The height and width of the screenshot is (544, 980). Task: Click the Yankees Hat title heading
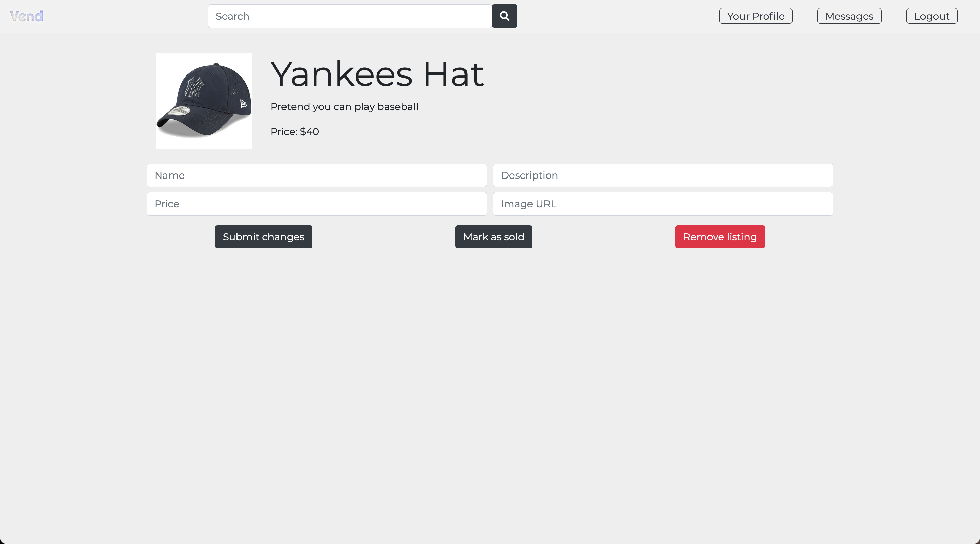pyautogui.click(x=377, y=74)
